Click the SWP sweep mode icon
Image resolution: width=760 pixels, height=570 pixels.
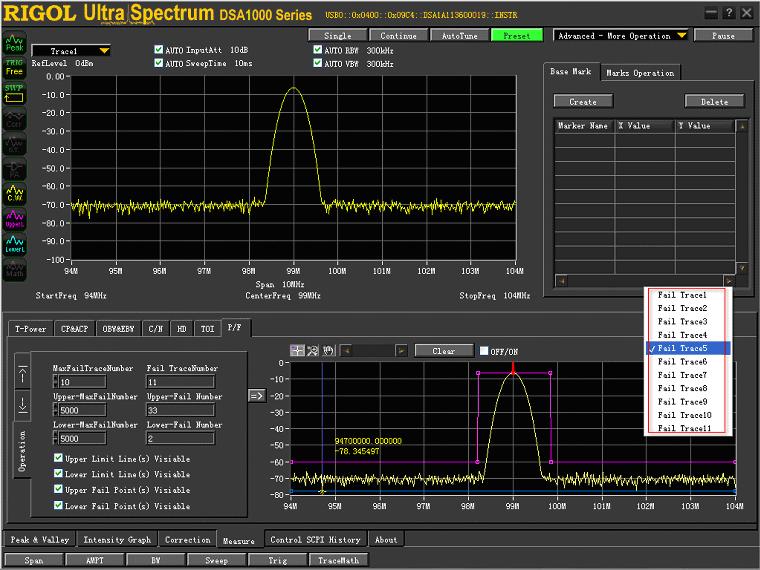tap(14, 92)
